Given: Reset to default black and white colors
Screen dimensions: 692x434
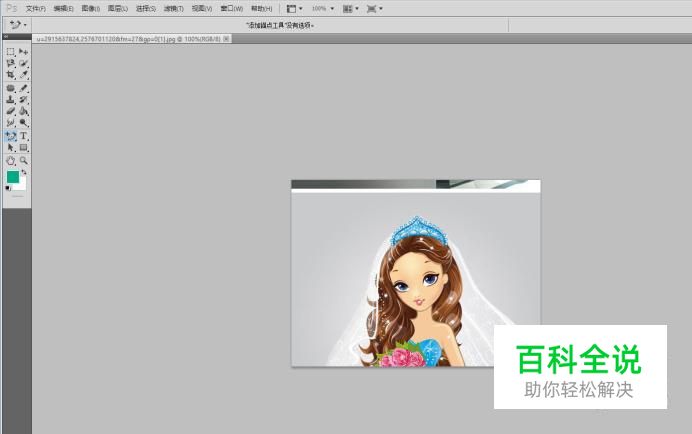Looking at the screenshot, I should click(8, 189).
